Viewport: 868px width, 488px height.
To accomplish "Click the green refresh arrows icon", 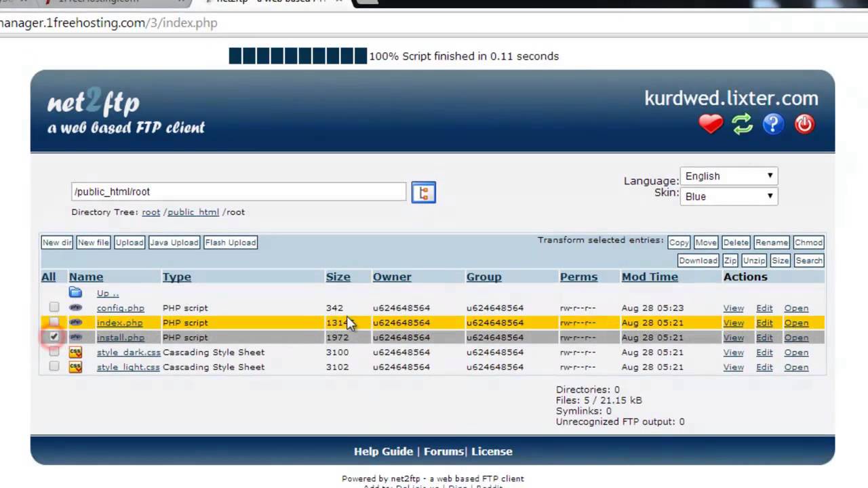I will point(742,124).
